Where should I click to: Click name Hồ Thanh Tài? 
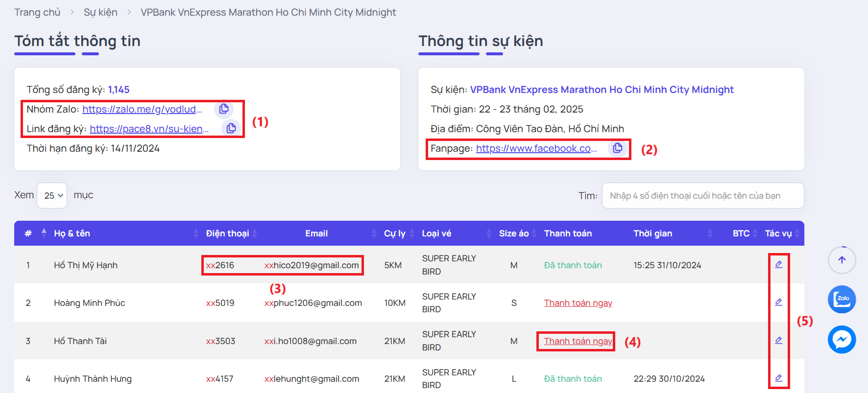click(x=80, y=341)
